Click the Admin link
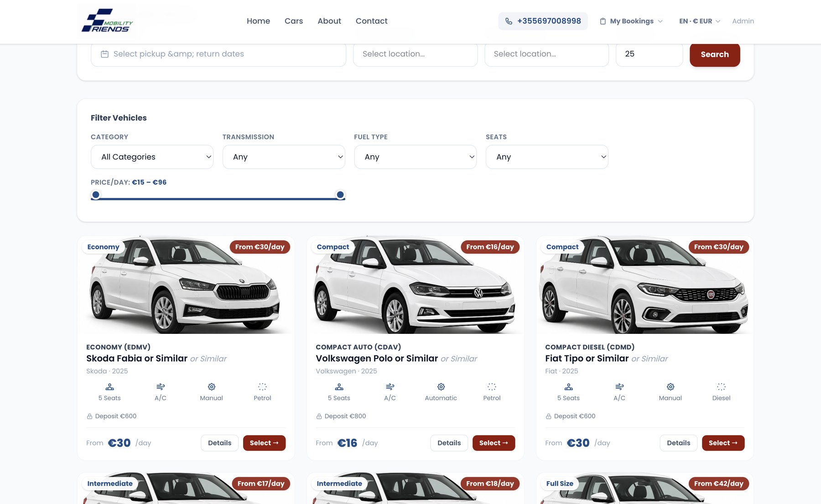The height and width of the screenshot is (504, 821). click(743, 21)
